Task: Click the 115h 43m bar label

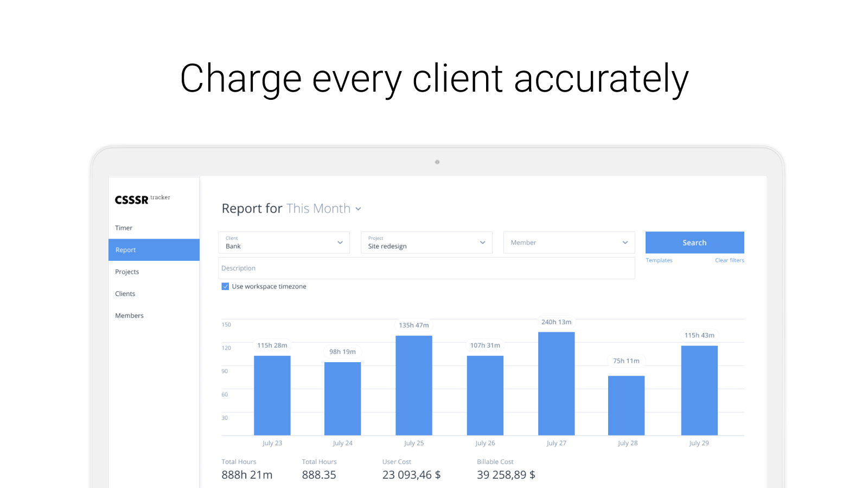Action: click(699, 336)
